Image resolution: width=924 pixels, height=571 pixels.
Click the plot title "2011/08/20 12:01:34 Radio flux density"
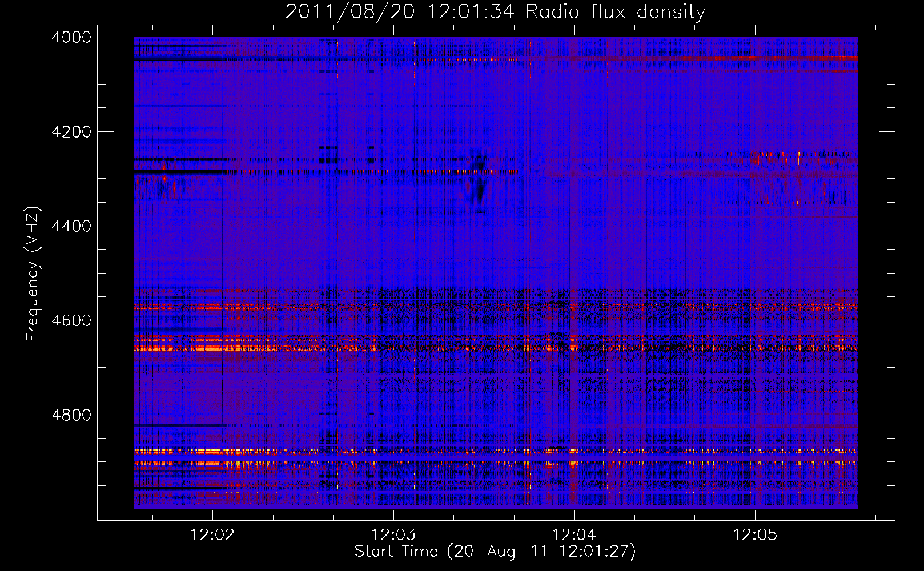tap(495, 11)
